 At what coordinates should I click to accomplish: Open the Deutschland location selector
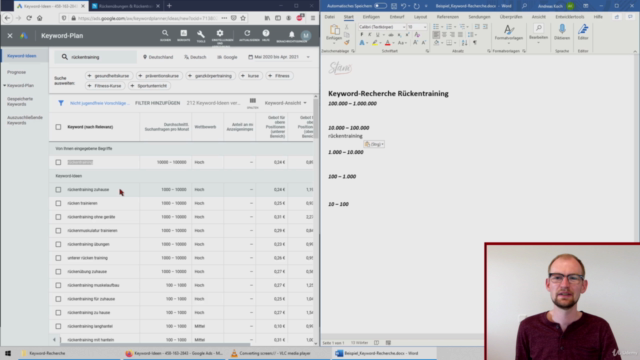pyautogui.click(x=158, y=57)
